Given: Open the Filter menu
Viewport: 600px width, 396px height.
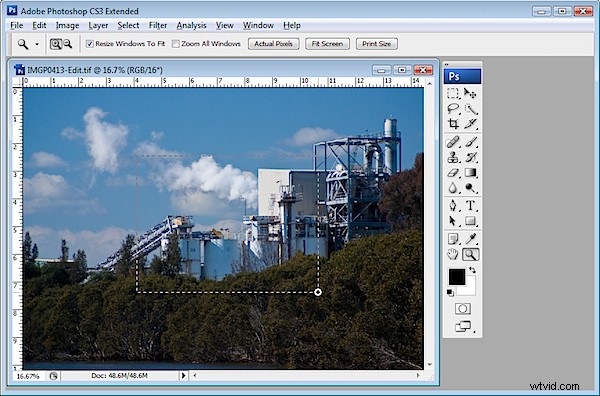Looking at the screenshot, I should point(158,26).
